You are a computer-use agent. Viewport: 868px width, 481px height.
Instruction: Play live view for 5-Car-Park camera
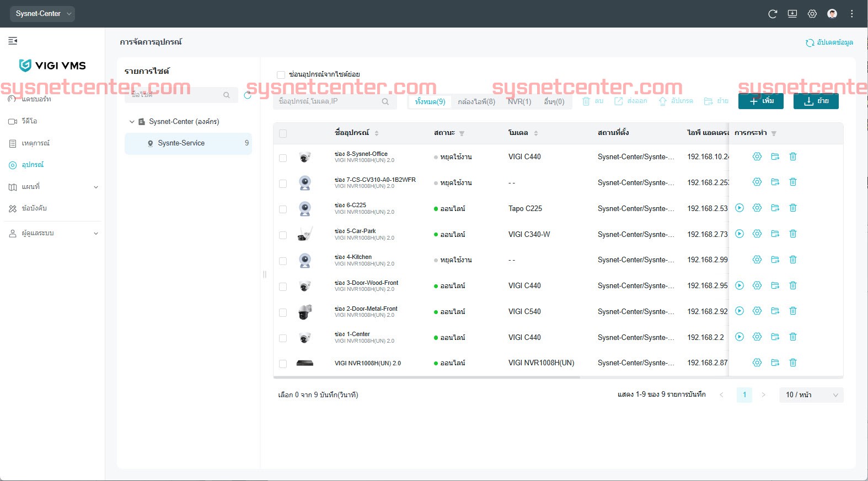click(x=740, y=234)
